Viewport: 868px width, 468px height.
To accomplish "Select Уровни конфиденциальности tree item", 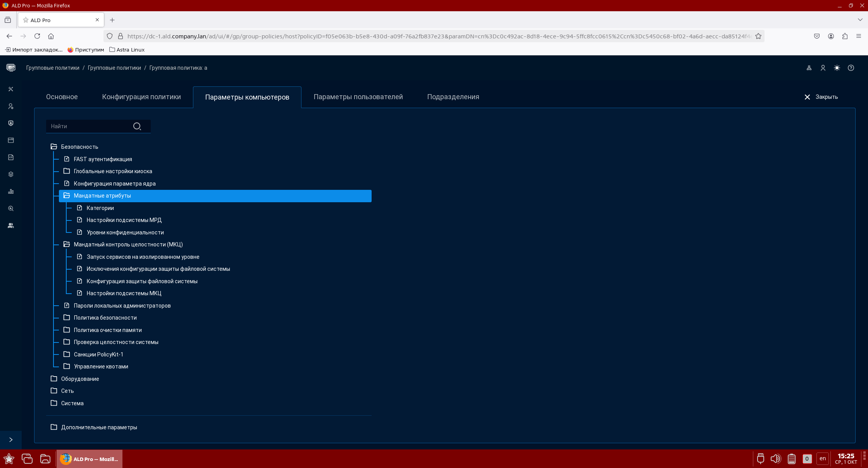I will (125, 232).
